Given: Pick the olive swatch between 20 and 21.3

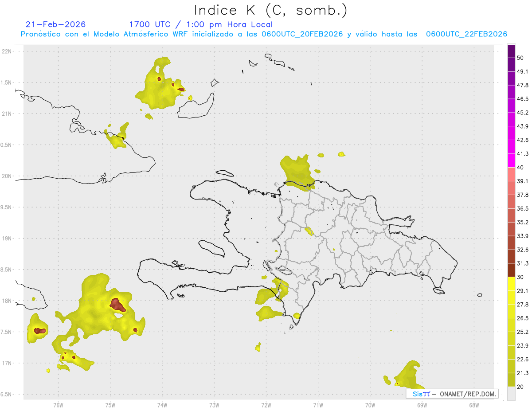Looking at the screenshot, I should click(512, 380).
